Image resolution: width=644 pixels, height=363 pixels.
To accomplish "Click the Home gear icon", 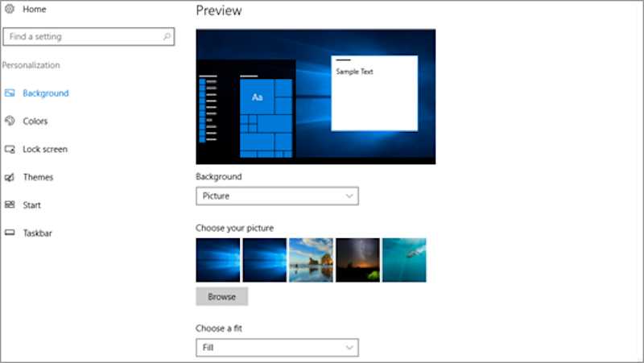I will (10, 9).
